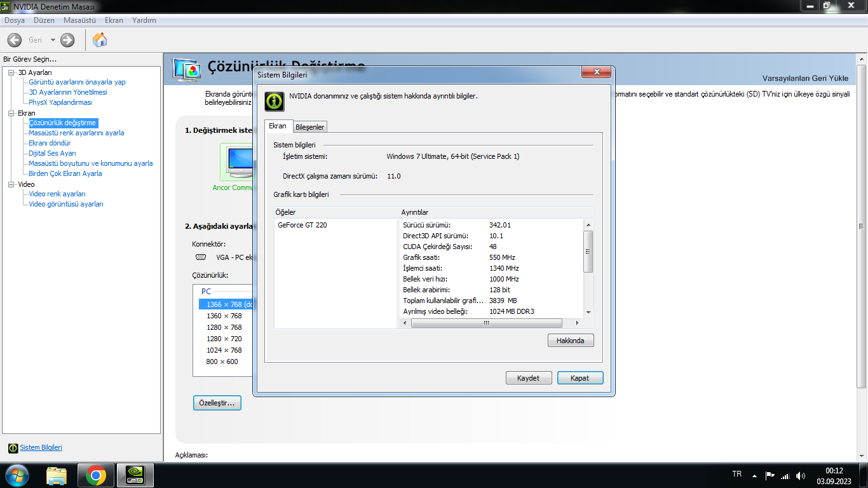This screenshot has width=868, height=488.
Task: Select the 1366 × 768 resolution row
Action: pos(226,304)
